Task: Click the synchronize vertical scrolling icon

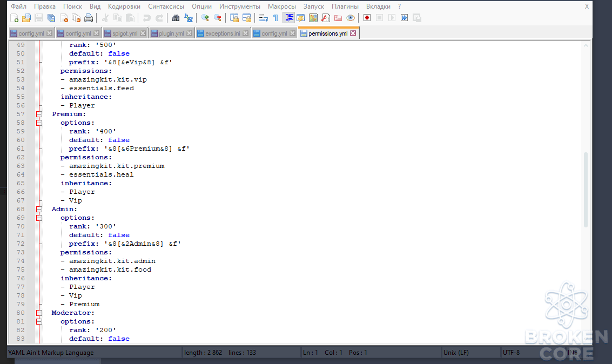Action: (x=234, y=18)
